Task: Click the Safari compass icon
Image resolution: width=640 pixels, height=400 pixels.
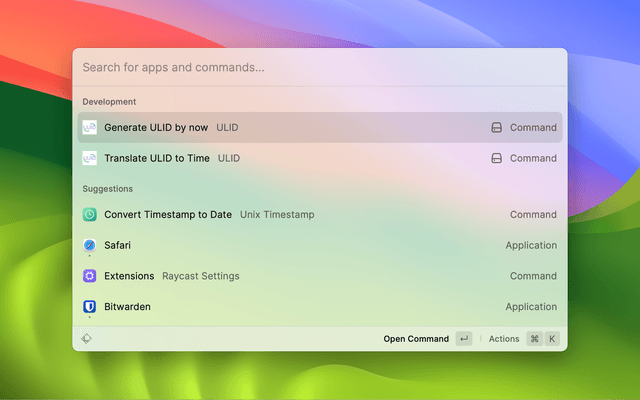Action: click(x=90, y=245)
